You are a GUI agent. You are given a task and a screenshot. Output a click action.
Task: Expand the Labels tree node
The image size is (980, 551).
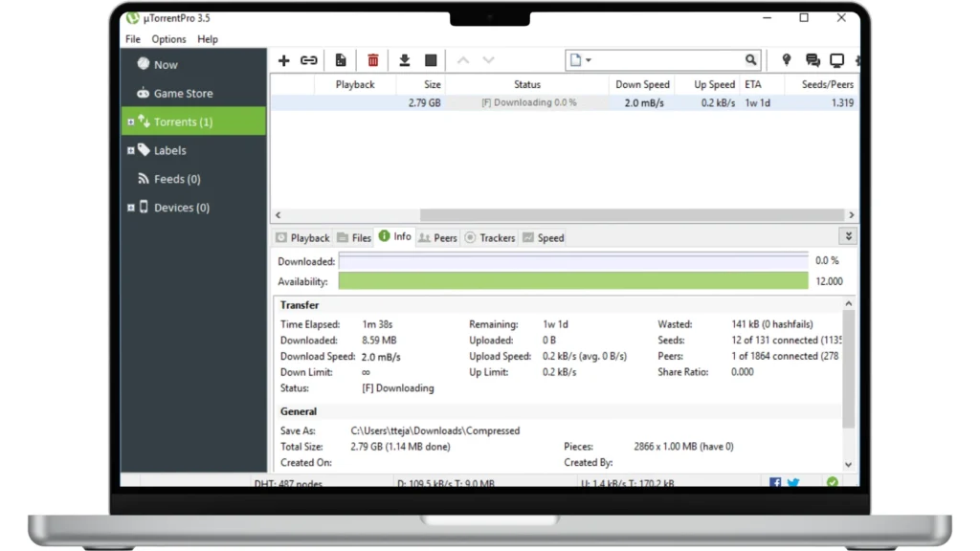tap(131, 151)
